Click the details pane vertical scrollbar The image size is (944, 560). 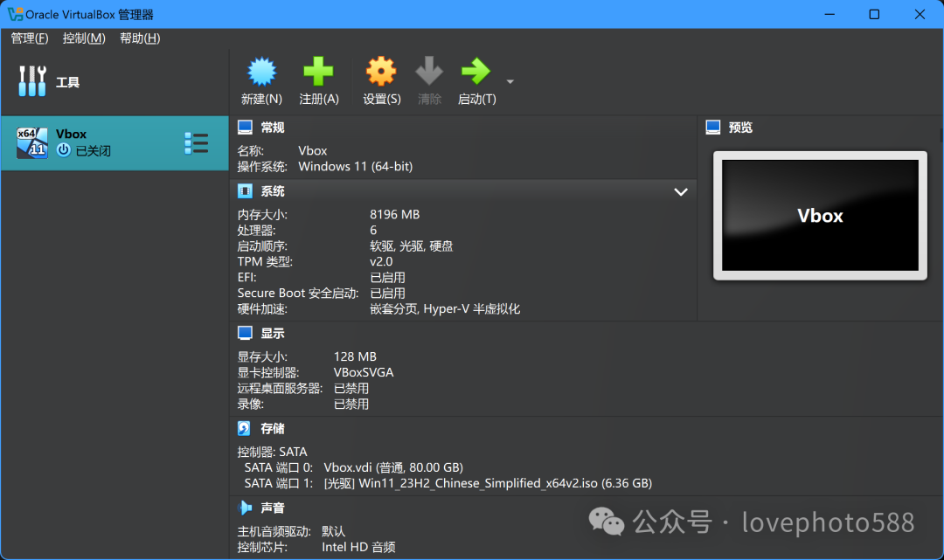pyautogui.click(x=941, y=135)
